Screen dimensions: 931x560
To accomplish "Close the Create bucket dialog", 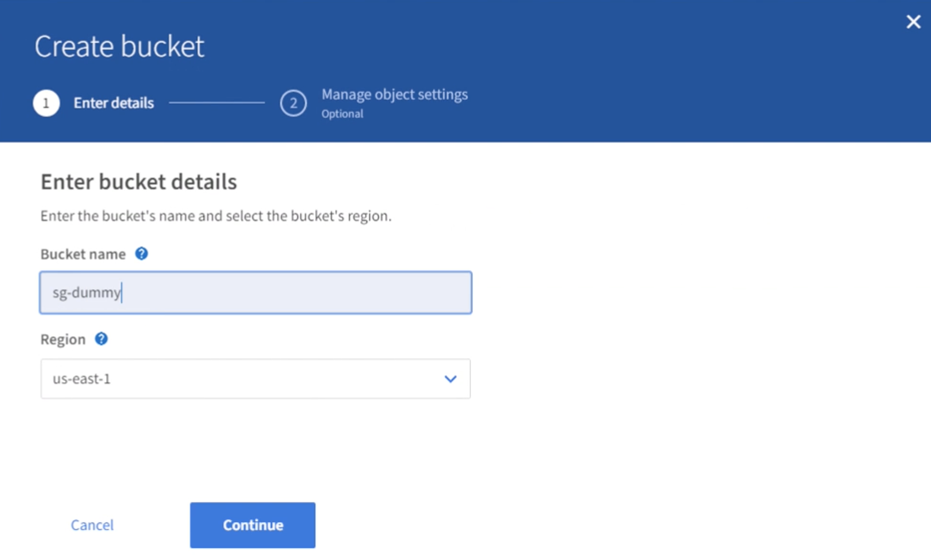I will (913, 22).
